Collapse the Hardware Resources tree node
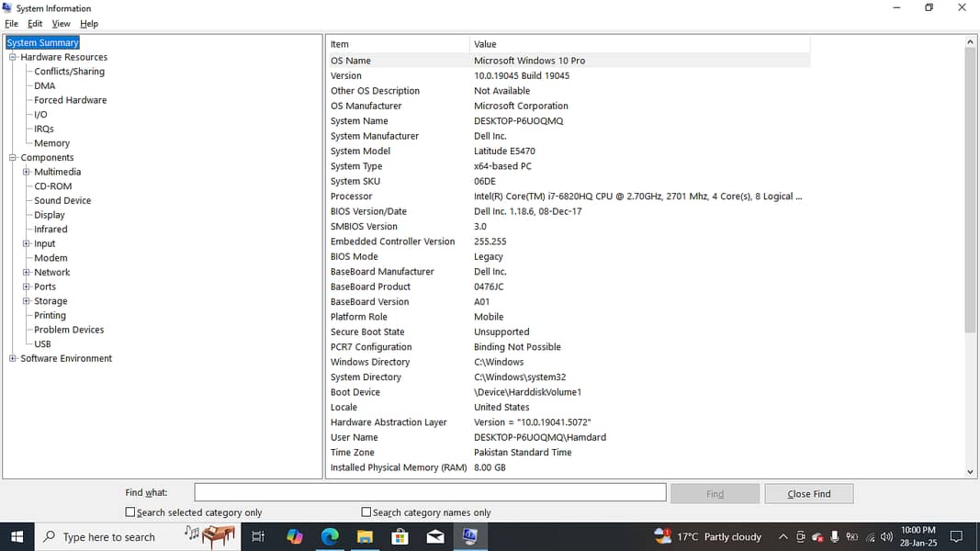980x551 pixels. tap(13, 57)
